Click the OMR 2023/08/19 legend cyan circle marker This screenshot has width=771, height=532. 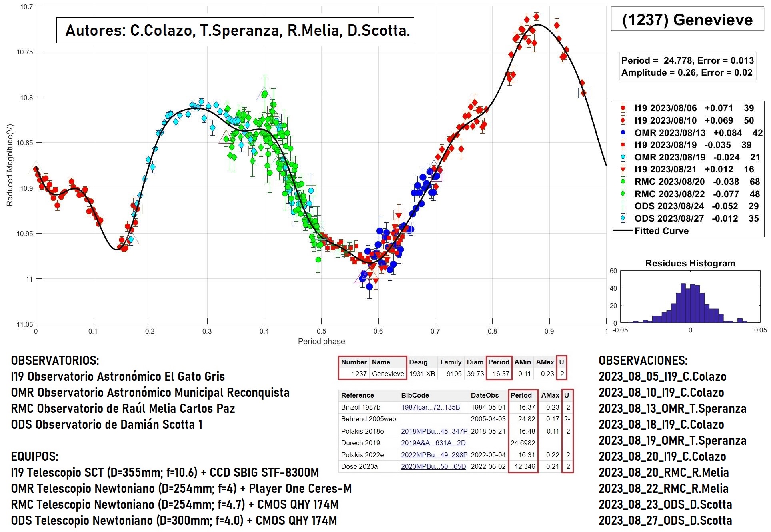coord(623,157)
